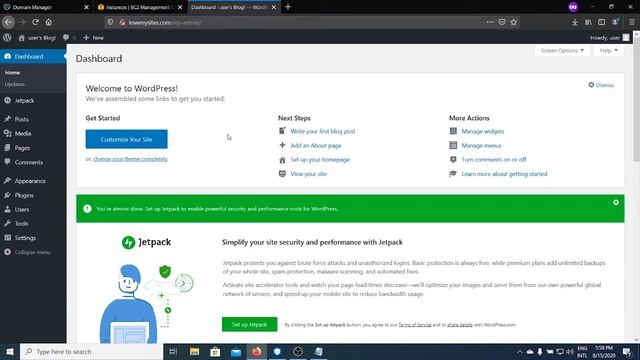Select the Home submenu item
This screenshot has height=360, width=640.
tap(12, 73)
